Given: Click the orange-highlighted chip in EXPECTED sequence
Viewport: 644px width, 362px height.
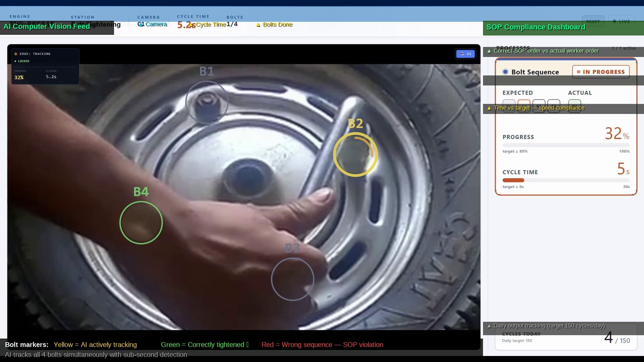Looking at the screenshot, I should pyautogui.click(x=524, y=106).
